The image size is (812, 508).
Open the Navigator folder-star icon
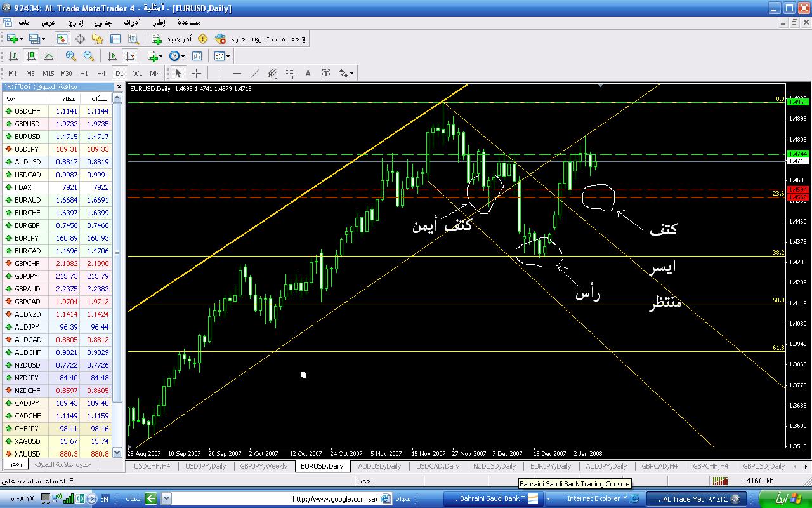coord(98,39)
